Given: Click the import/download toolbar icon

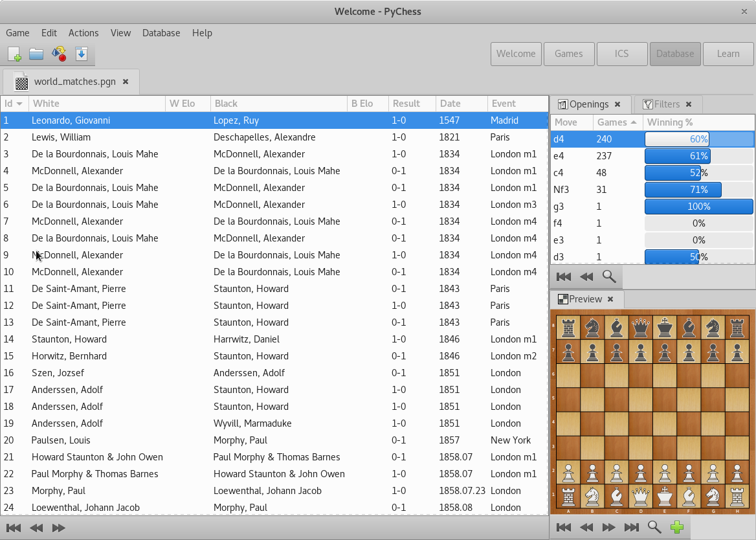Looking at the screenshot, I should (x=82, y=54).
